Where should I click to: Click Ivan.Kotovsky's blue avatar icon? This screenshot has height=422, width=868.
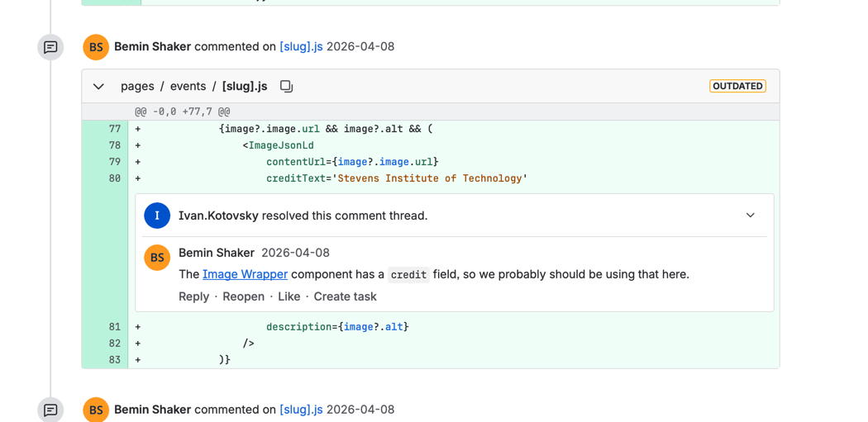pos(157,216)
